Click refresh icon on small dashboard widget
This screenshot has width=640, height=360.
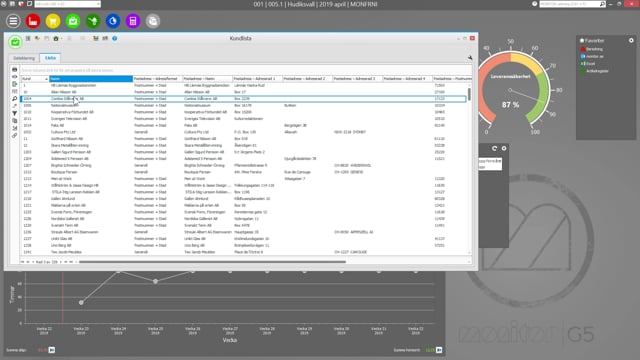tap(494, 149)
